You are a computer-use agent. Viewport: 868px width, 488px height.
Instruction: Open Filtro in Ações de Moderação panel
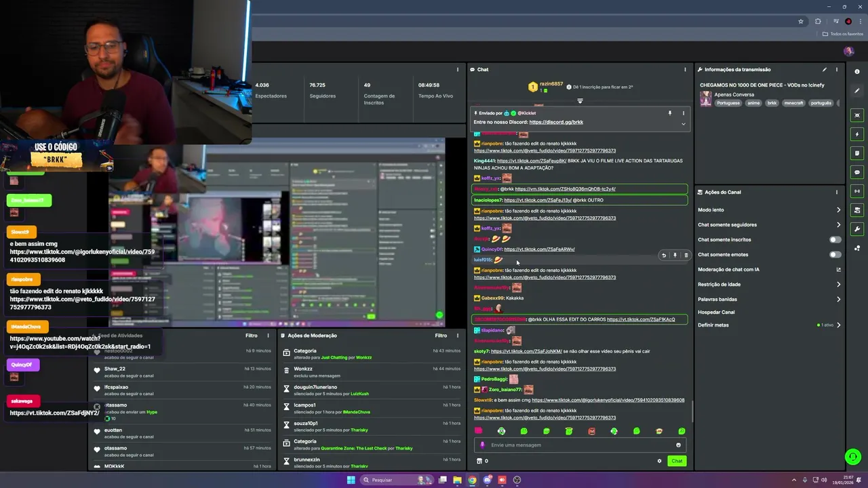[441, 335]
